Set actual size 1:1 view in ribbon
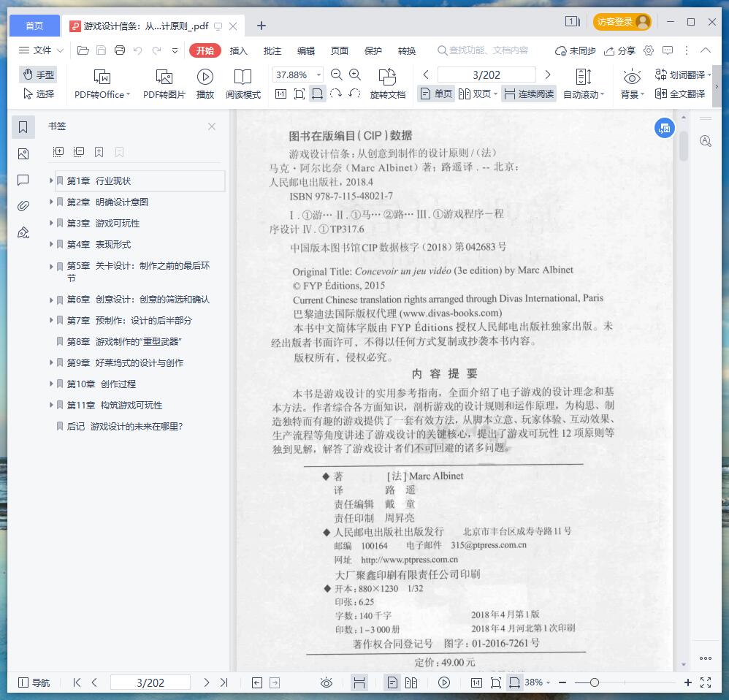Viewport: 729px width, 700px height. pos(280,94)
